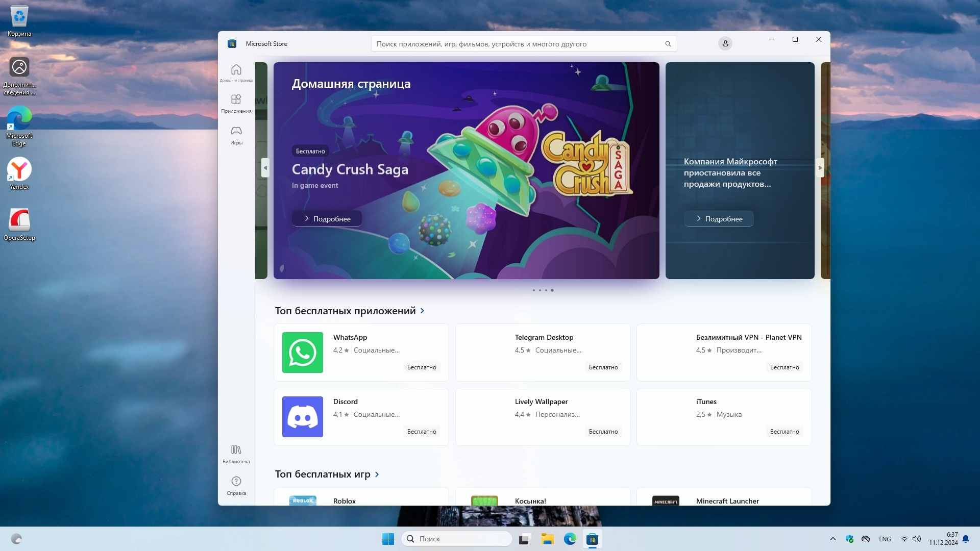Screen dimensions: 980x551
Task: Expand Топ бесплатных приложений section
Action: (x=422, y=311)
